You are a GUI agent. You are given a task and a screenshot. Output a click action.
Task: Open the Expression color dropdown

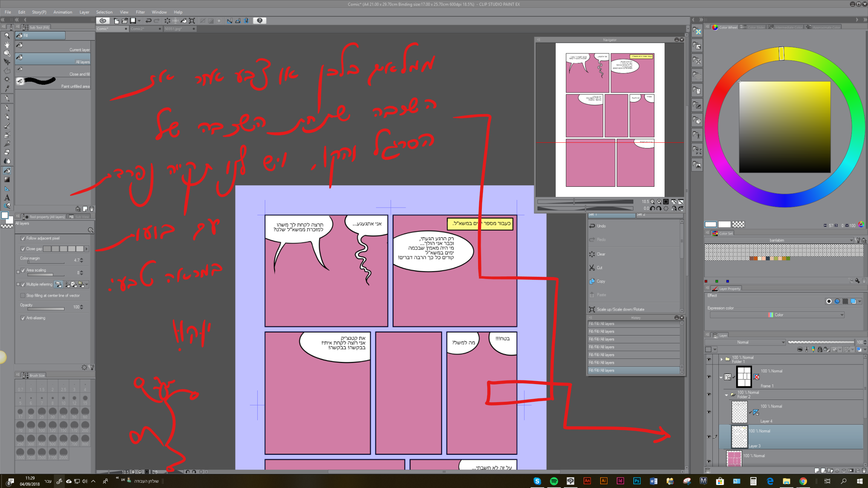[x=777, y=315]
